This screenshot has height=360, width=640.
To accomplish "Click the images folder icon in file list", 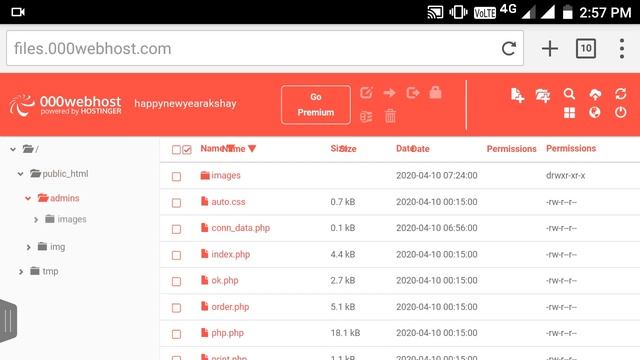I will pyautogui.click(x=205, y=176).
